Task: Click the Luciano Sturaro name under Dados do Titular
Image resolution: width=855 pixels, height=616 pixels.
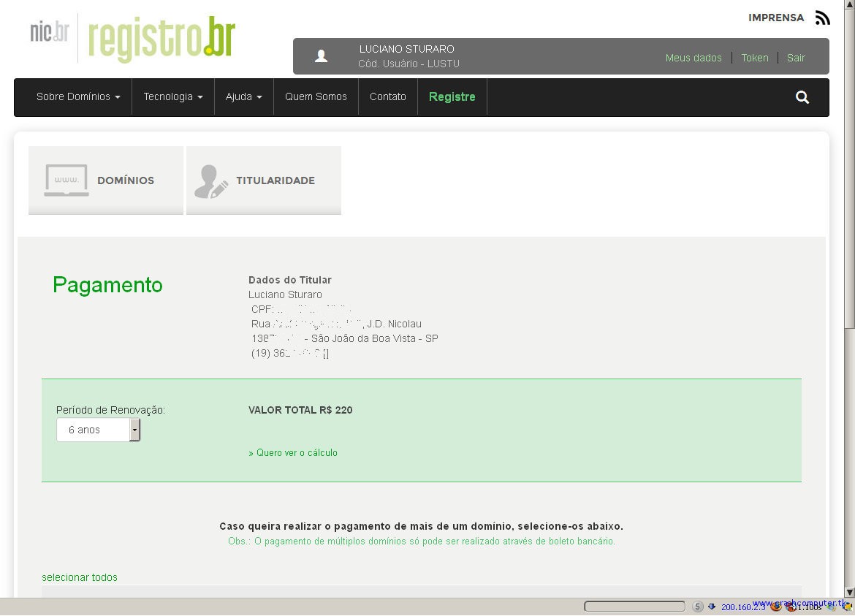Action: click(x=285, y=294)
